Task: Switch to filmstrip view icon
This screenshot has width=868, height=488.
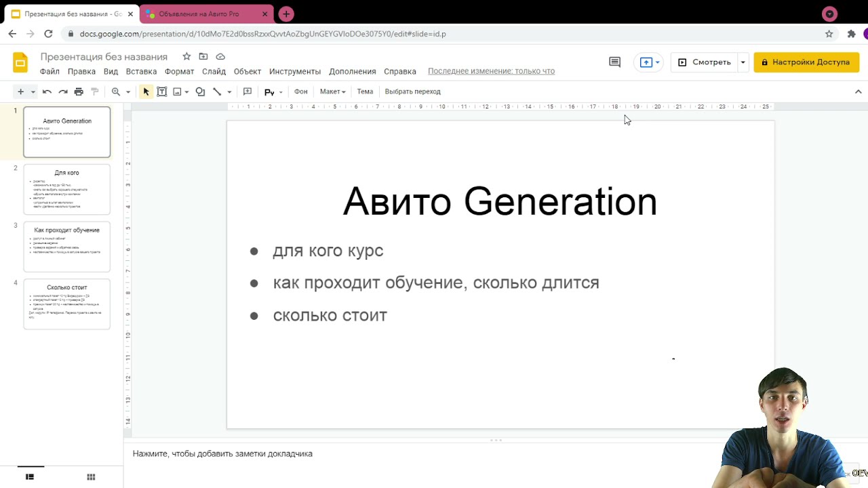Action: coord(30,477)
